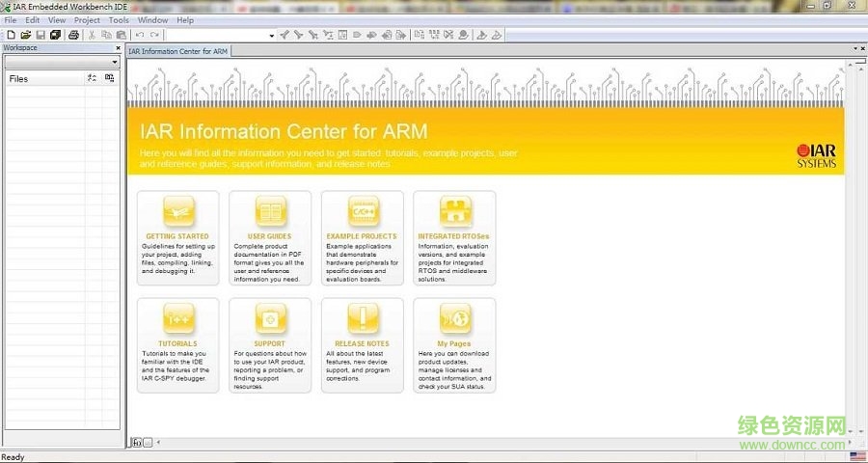Image resolution: width=868 pixels, height=463 pixels.
Task: Open the GETTING STARTED card
Action: click(x=177, y=238)
